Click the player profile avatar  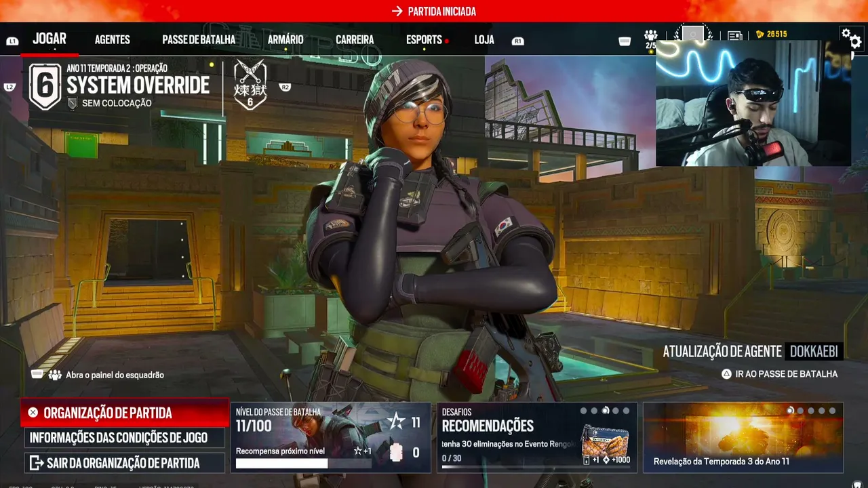(693, 33)
